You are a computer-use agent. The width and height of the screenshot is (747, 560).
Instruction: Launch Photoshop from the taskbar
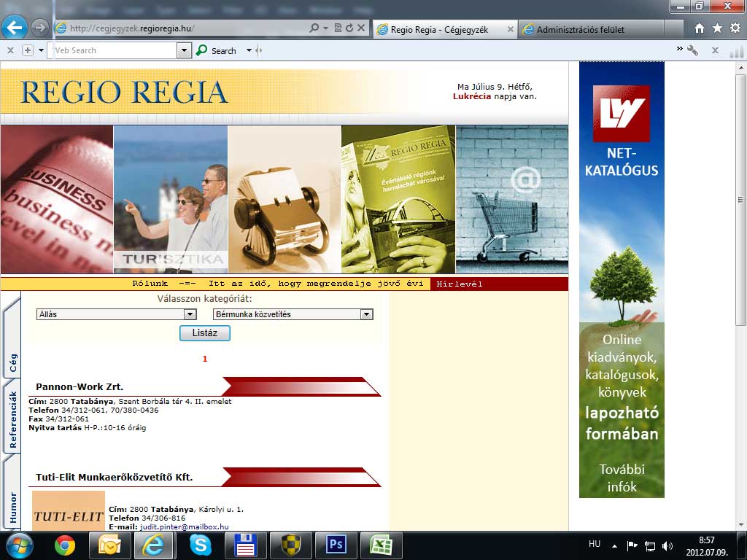336,545
